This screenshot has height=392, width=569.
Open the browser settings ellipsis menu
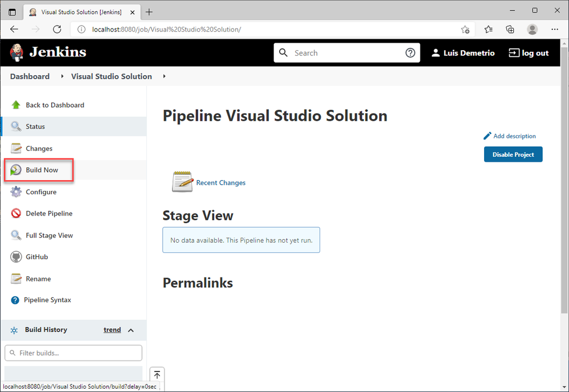555,30
